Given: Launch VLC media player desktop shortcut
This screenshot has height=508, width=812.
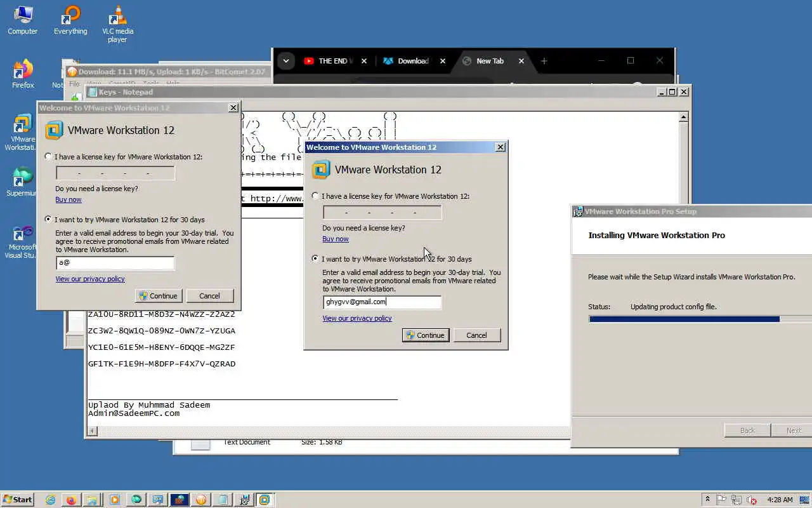Looking at the screenshot, I should tap(117, 24).
